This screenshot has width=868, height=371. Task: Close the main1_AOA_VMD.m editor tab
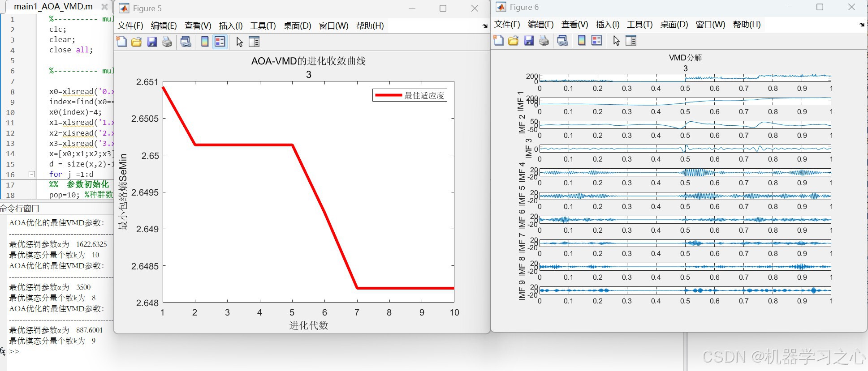(x=104, y=7)
